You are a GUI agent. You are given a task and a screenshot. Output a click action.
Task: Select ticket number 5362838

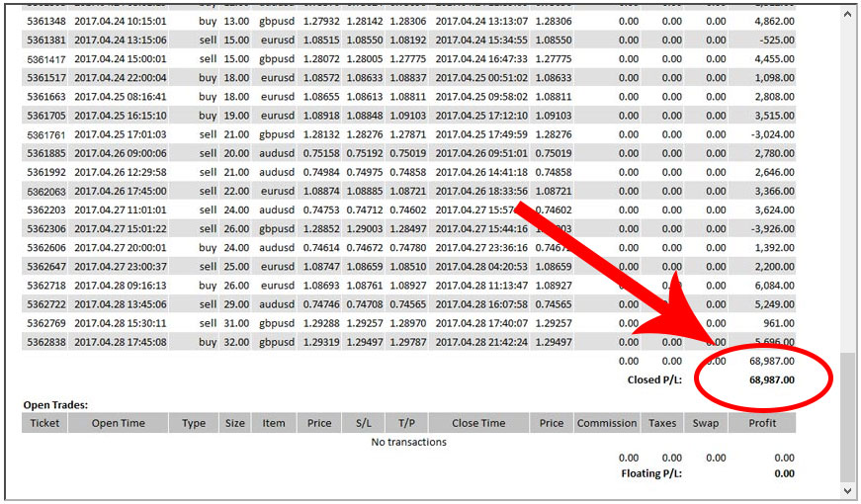point(46,342)
